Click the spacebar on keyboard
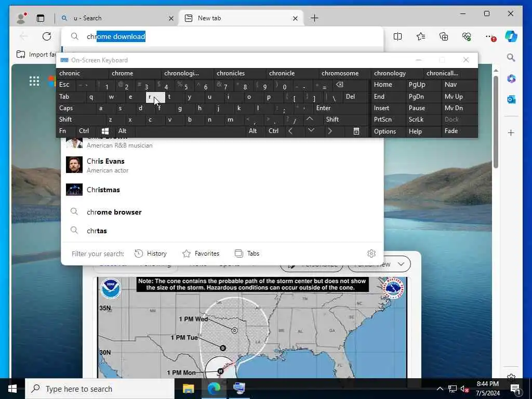The image size is (532, 399). tap(190, 131)
